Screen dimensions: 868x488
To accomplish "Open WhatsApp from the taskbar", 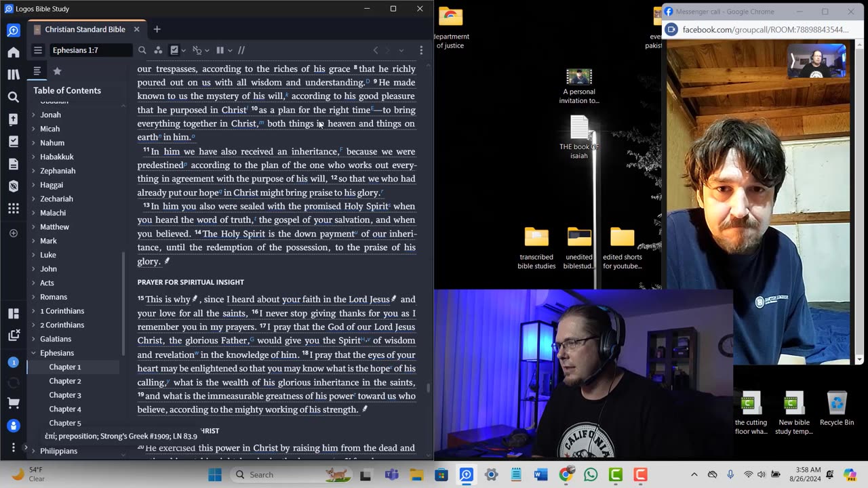I will click(591, 474).
